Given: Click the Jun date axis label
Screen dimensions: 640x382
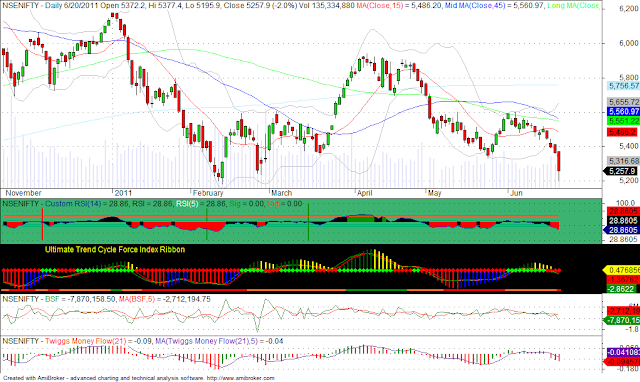Looking at the screenshot, I should point(516,193).
